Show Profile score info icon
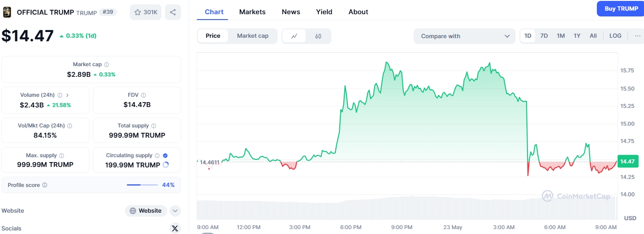 (44, 185)
